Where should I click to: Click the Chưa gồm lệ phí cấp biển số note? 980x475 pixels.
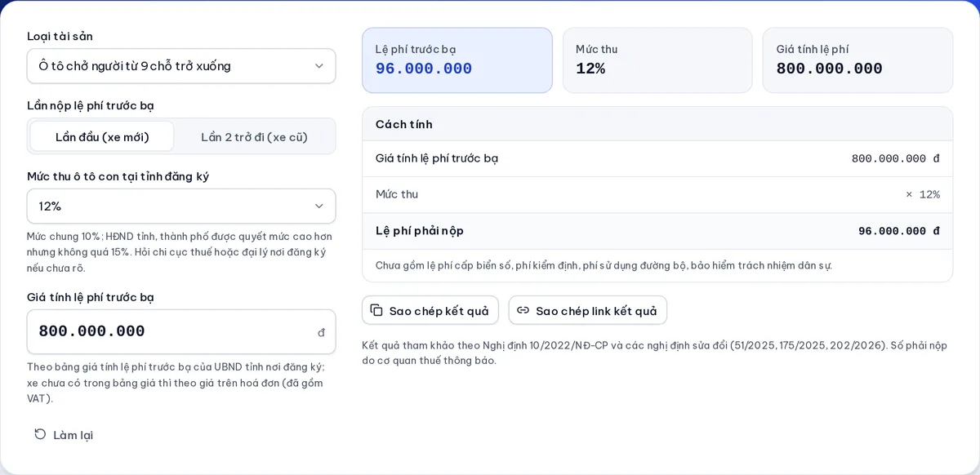[604, 265]
